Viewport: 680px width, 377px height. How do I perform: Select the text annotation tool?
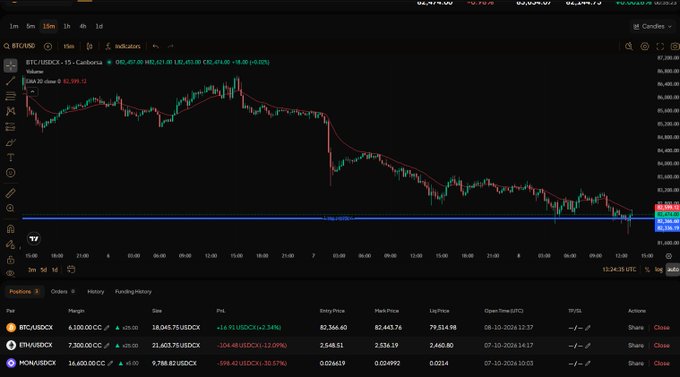point(10,157)
